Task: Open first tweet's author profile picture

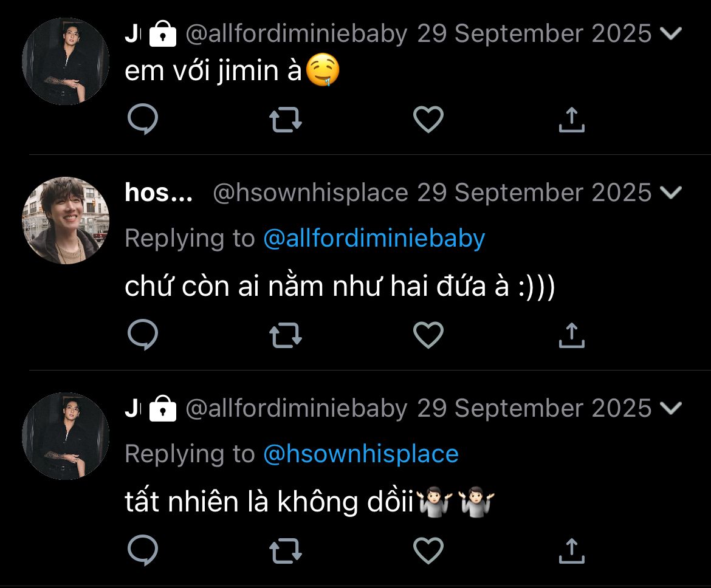Action: (66, 61)
